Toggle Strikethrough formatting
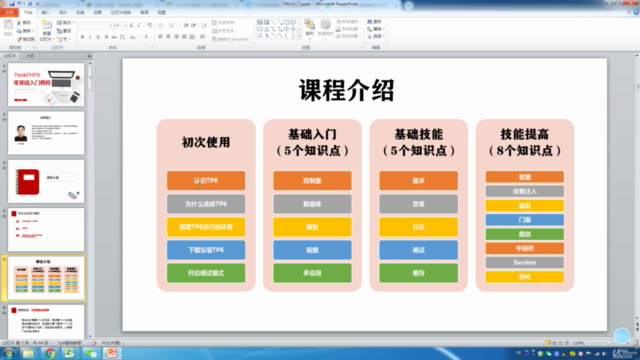The image size is (640, 360). coord(114,37)
